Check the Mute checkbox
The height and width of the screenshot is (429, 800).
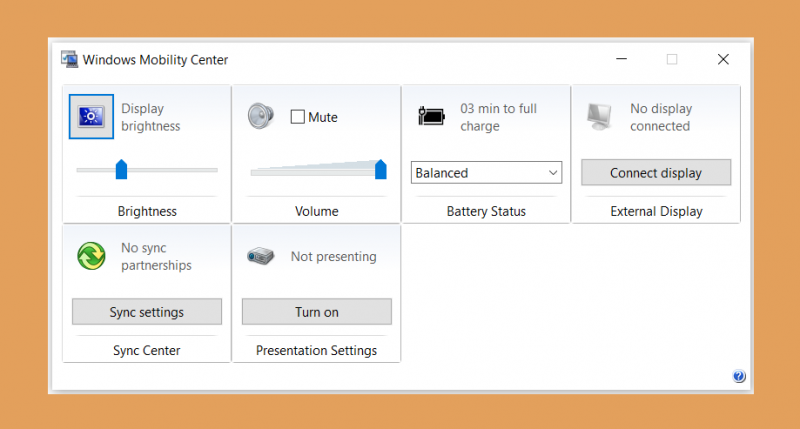coord(297,117)
